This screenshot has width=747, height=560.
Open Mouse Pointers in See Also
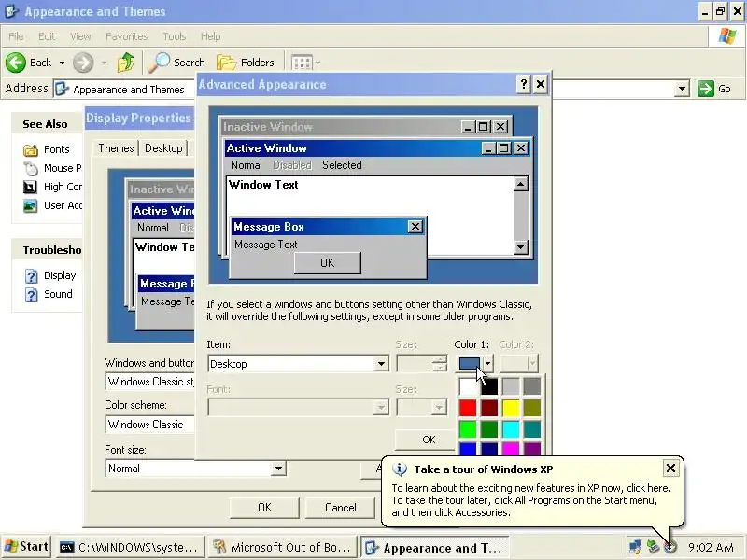[x=52, y=168]
